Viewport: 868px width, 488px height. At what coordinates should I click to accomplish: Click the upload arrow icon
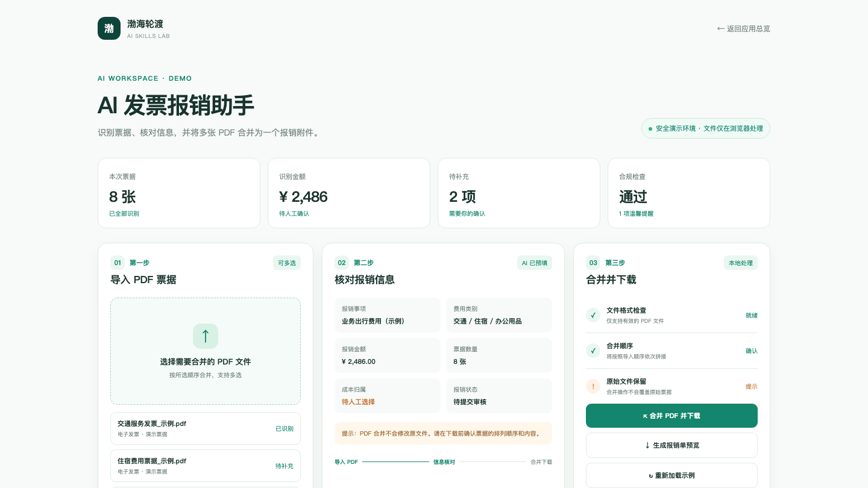tap(206, 336)
